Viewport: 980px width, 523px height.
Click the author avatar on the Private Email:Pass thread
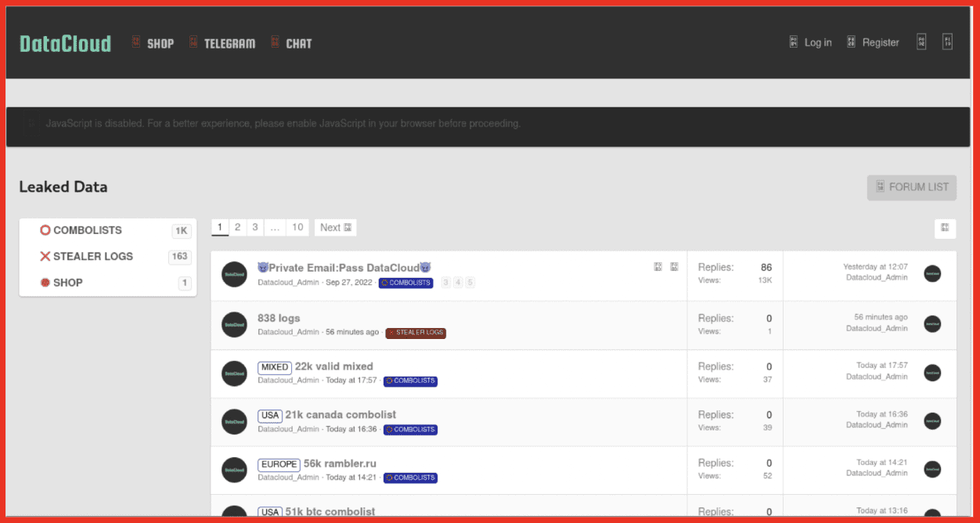[x=234, y=275]
